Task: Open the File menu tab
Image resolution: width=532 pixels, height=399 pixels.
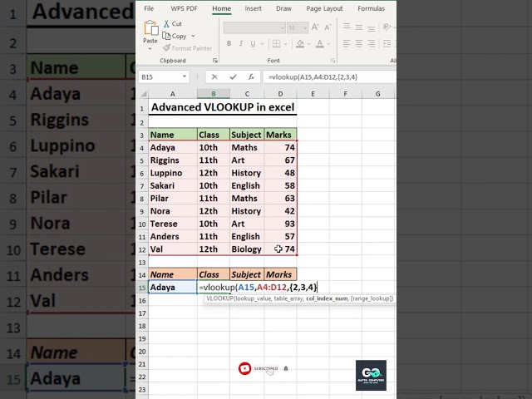Action: [149, 8]
